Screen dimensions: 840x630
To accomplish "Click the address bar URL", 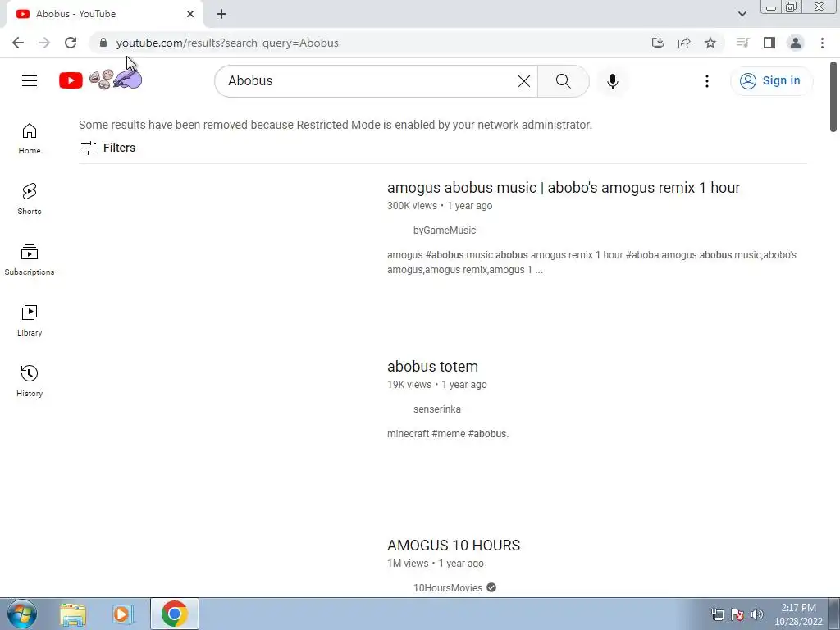I will (227, 43).
